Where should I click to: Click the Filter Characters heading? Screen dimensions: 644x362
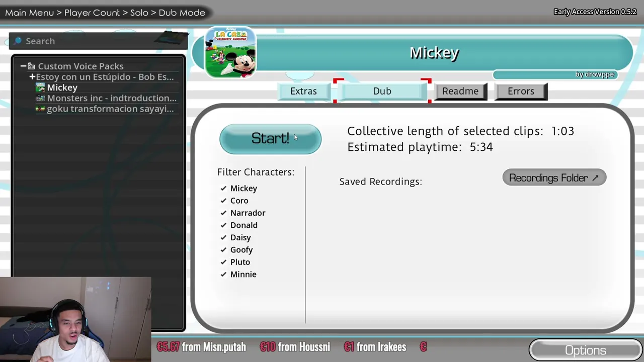256,172
